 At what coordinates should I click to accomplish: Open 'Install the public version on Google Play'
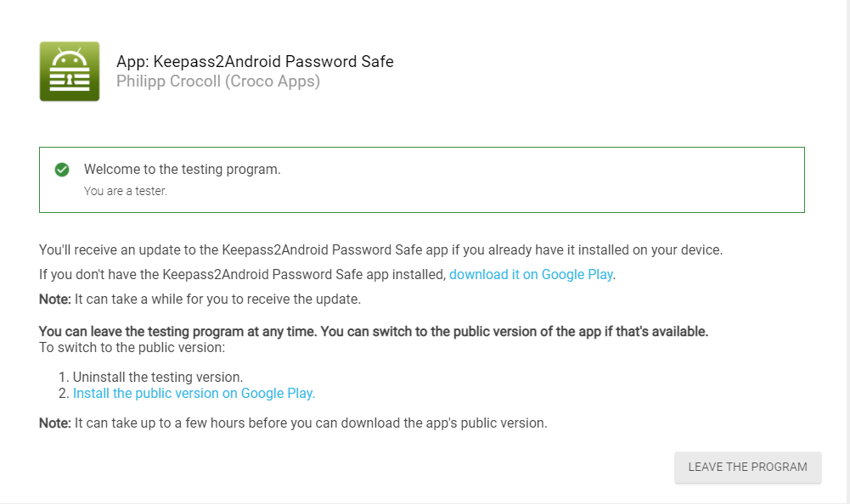(x=194, y=393)
